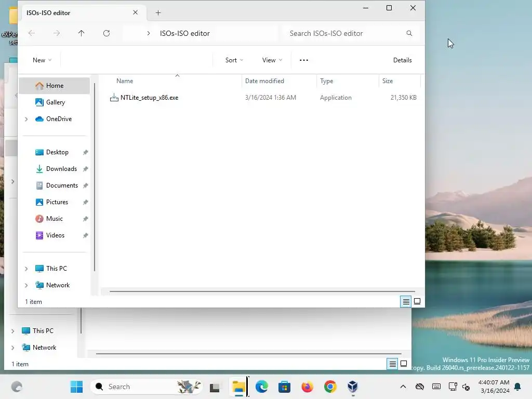Launch Google Chrome from the taskbar
The height and width of the screenshot is (399, 532).
[x=330, y=387]
